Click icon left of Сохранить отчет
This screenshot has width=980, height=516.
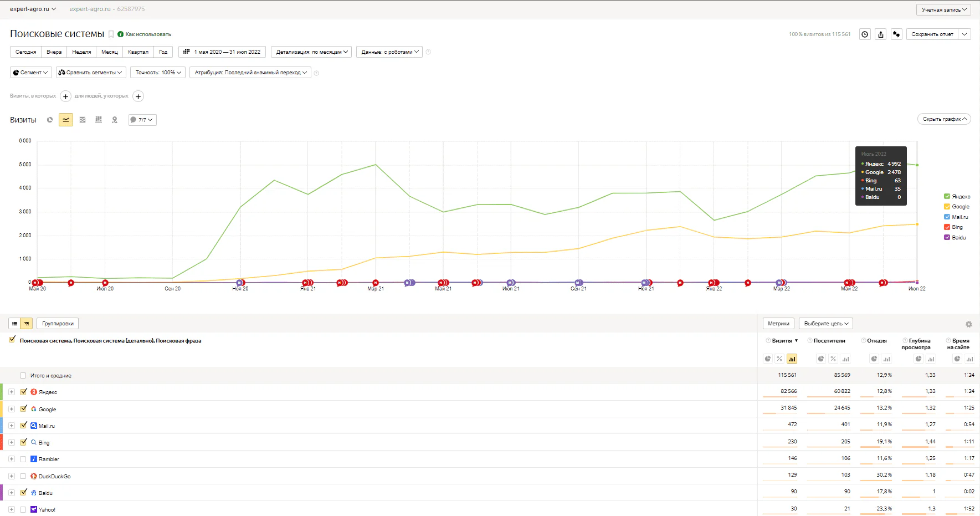896,34
